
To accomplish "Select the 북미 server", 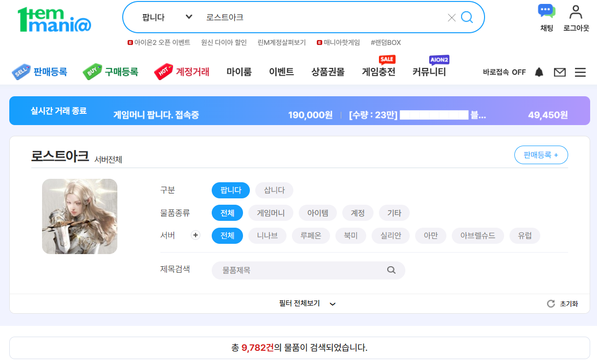I will tap(351, 236).
